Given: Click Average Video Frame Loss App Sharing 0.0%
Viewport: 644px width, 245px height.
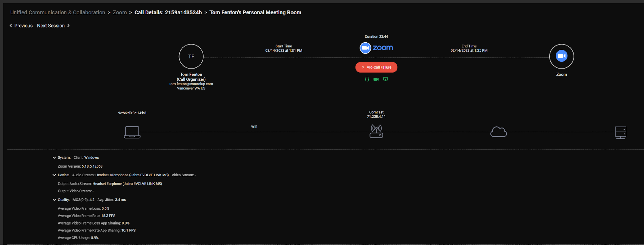Looking at the screenshot, I should (x=94, y=223).
